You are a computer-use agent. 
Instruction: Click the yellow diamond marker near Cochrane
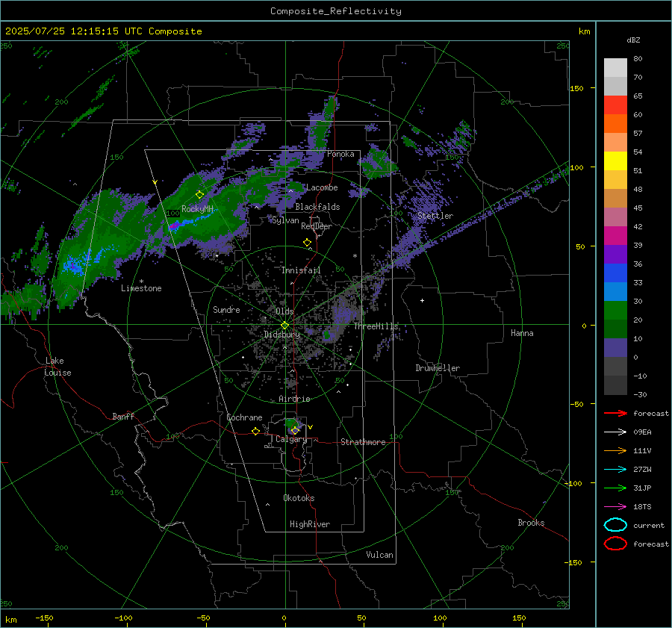[x=255, y=431]
